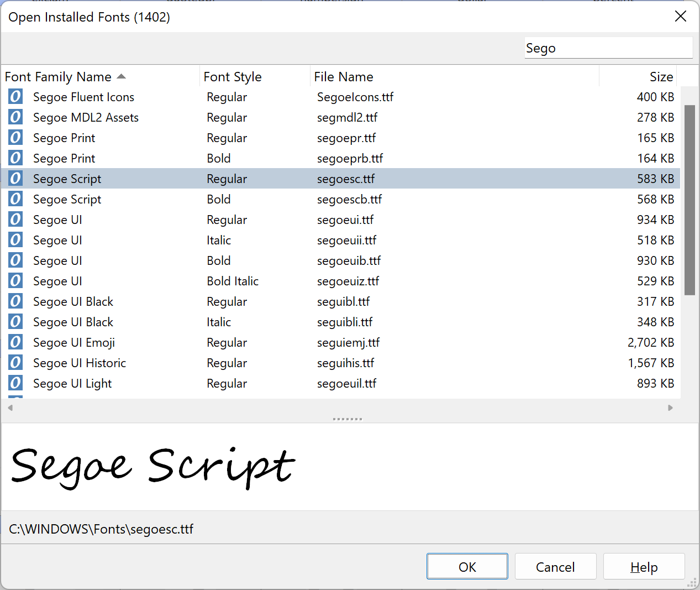Click file name segoeuiz.ttf

pos(348,281)
